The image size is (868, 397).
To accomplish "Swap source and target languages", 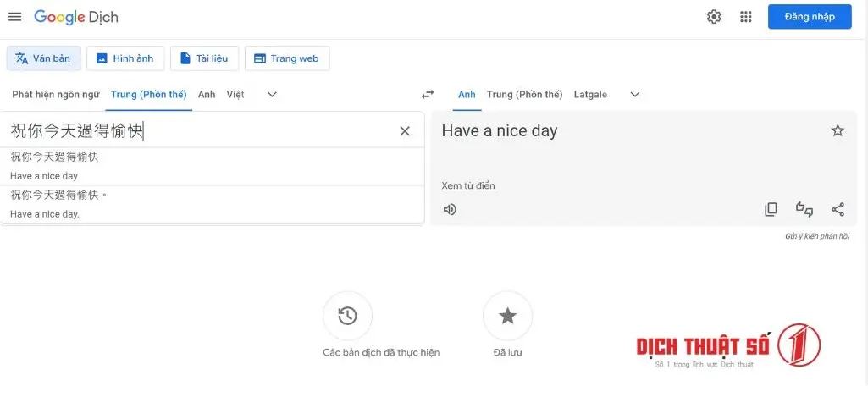I will click(x=428, y=95).
